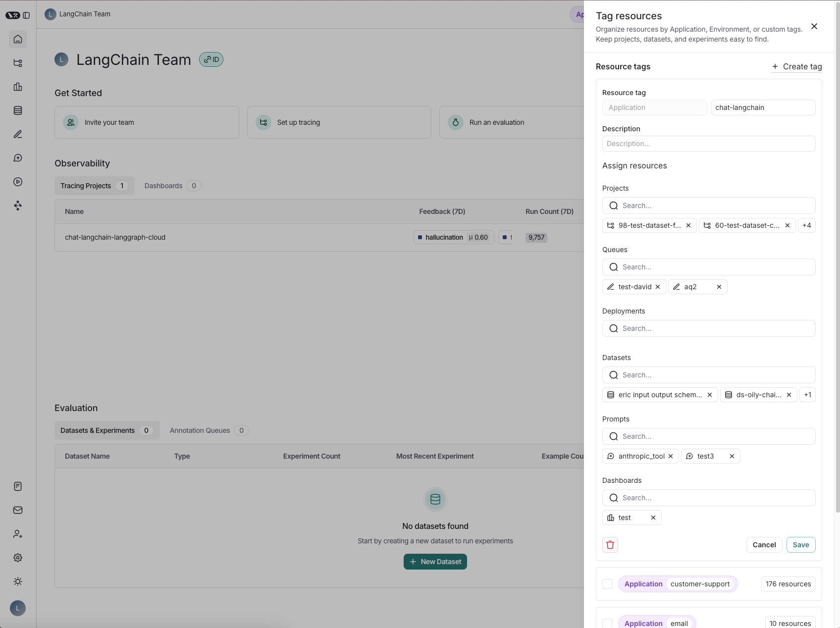Open the Home icon in the sidebar
840x628 pixels.
(18, 39)
